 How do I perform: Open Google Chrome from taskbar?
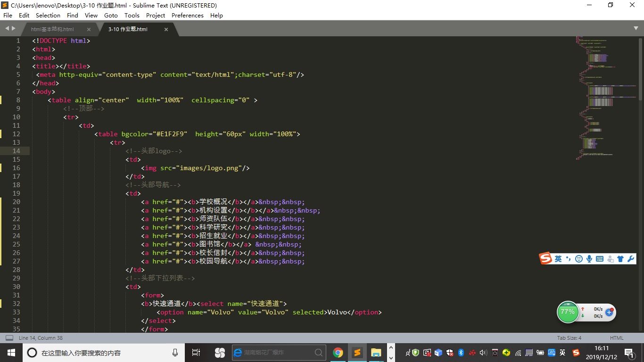[338, 353]
